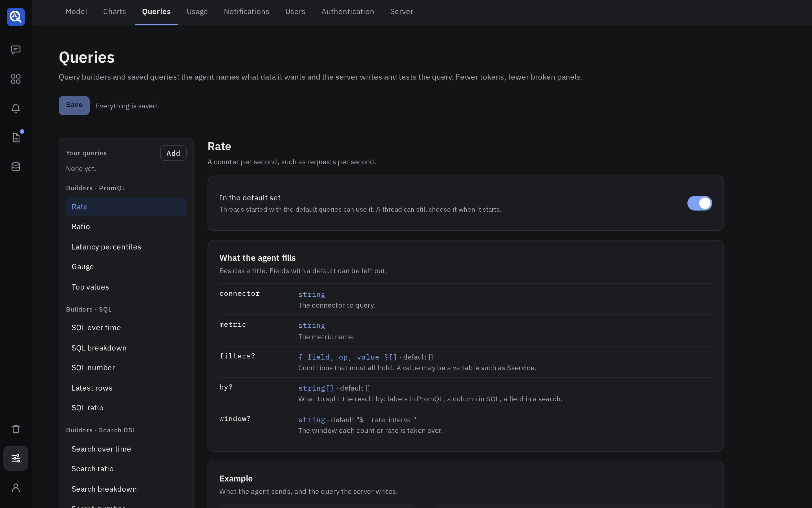Select the Latency percentiles builder
Screen dimensions: 812x508
[126, 247]
